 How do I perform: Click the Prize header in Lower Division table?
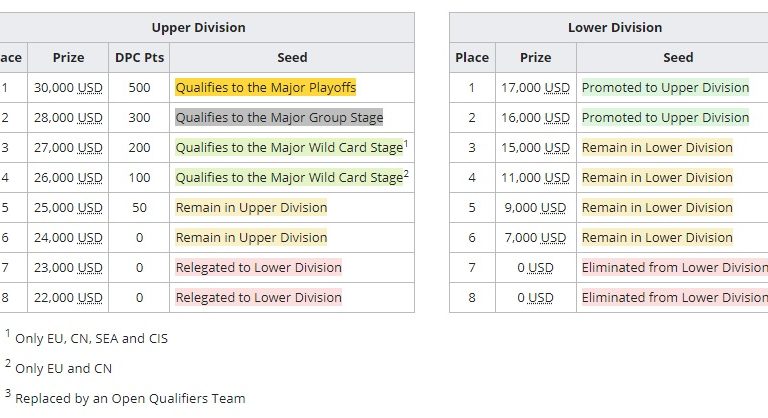[x=535, y=58]
